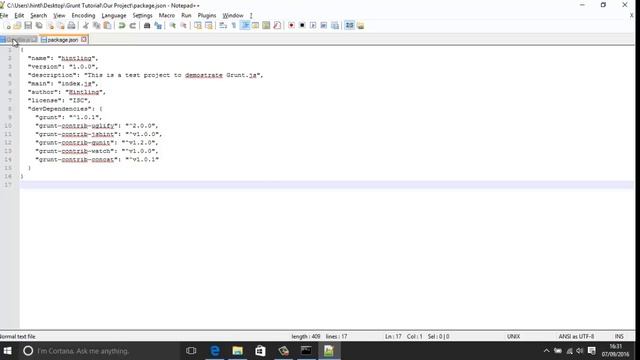The height and width of the screenshot is (360, 640).
Task: Open the Search menu
Action: [39, 16]
